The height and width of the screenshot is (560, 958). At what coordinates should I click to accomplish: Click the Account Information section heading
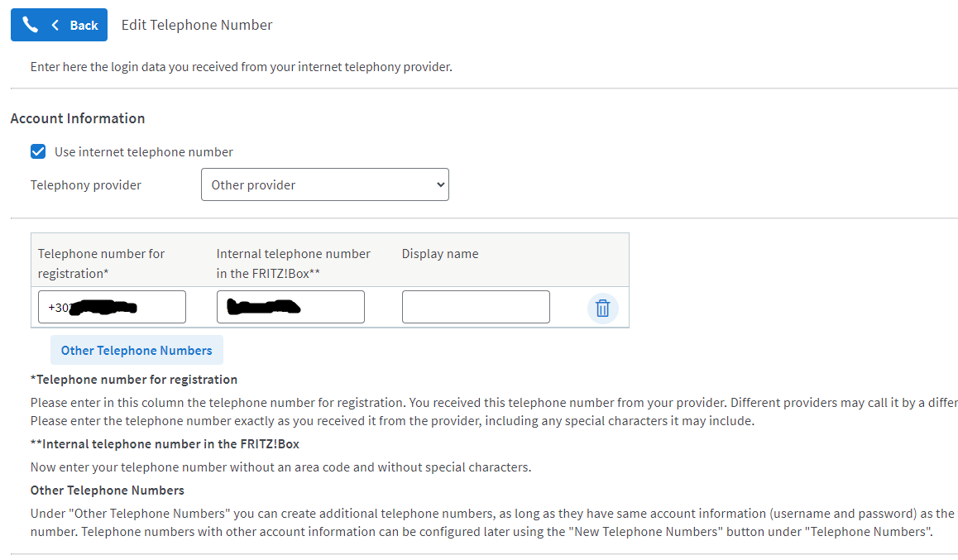pos(78,118)
